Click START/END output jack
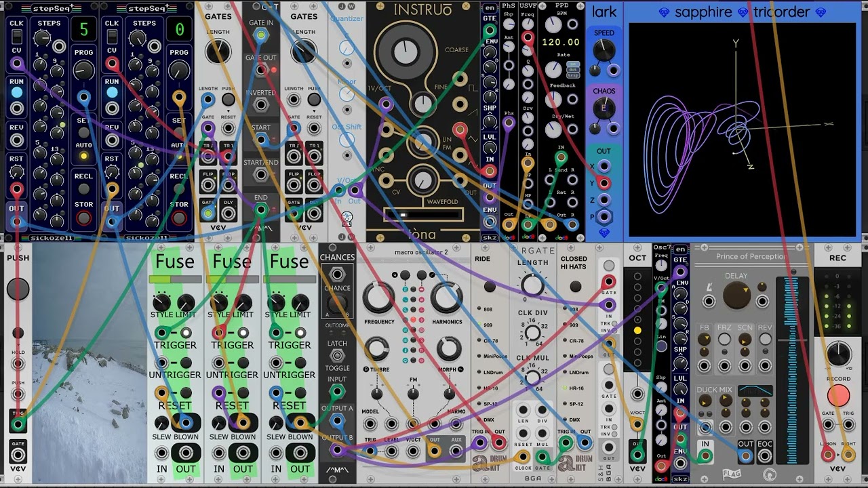This screenshot has width=868, height=488. click(261, 175)
